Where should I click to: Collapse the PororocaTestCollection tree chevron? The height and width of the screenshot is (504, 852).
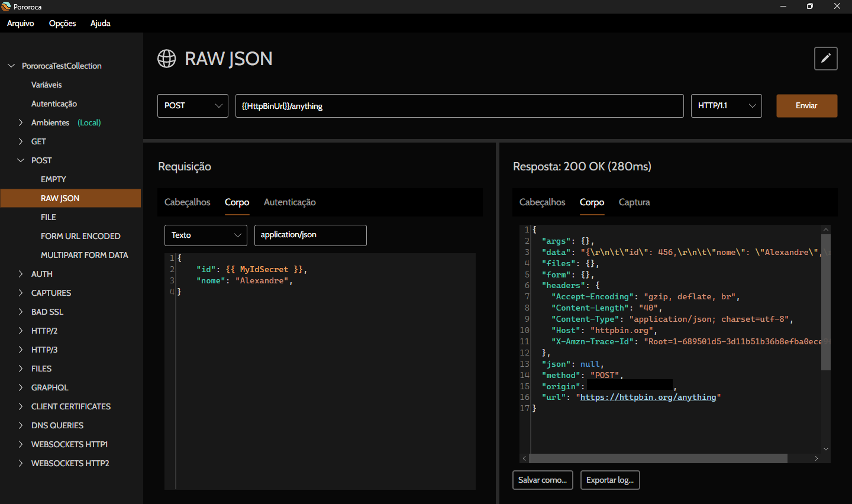(11, 66)
